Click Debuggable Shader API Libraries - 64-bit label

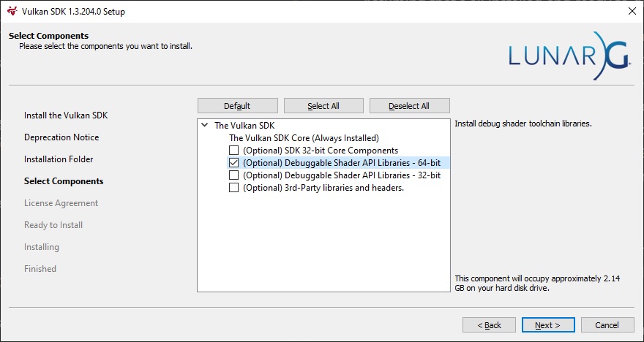(342, 163)
